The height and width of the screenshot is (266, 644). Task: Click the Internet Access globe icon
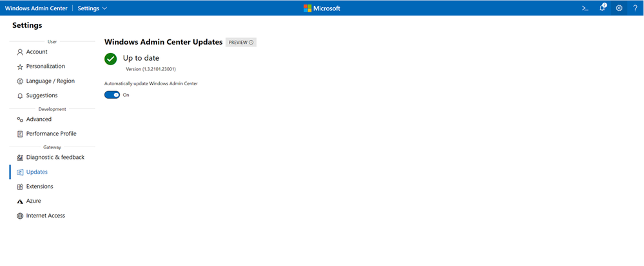point(20,216)
